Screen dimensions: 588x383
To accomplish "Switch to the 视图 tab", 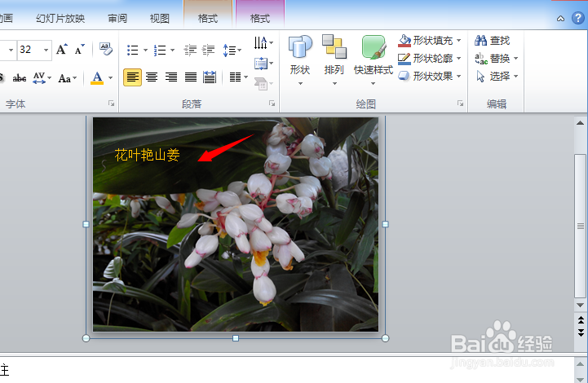I will pyautogui.click(x=159, y=19).
